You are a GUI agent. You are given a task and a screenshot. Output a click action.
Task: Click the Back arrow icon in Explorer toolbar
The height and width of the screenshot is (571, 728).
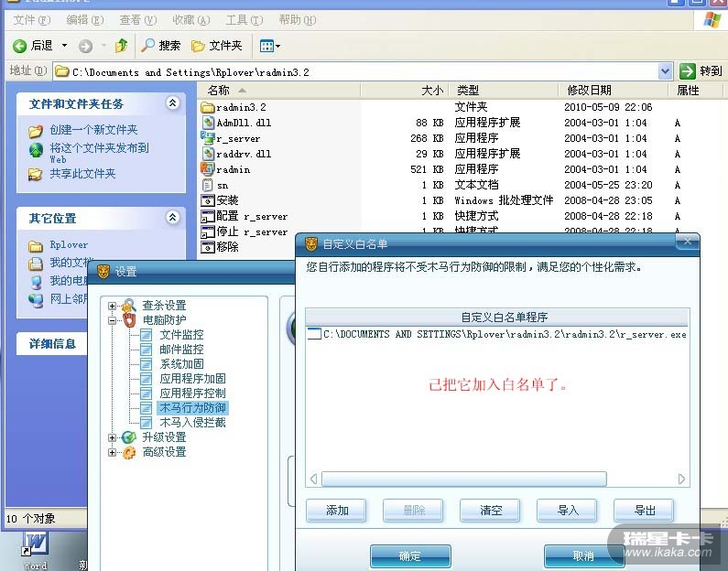tap(19, 46)
